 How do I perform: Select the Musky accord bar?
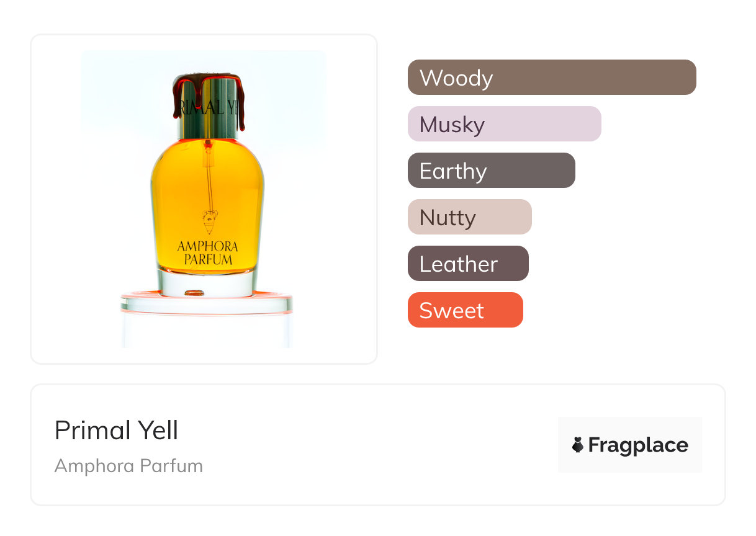(x=504, y=124)
